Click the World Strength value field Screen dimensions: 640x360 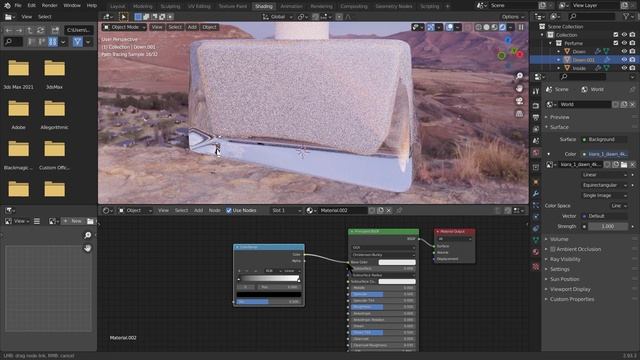pyautogui.click(x=608, y=227)
